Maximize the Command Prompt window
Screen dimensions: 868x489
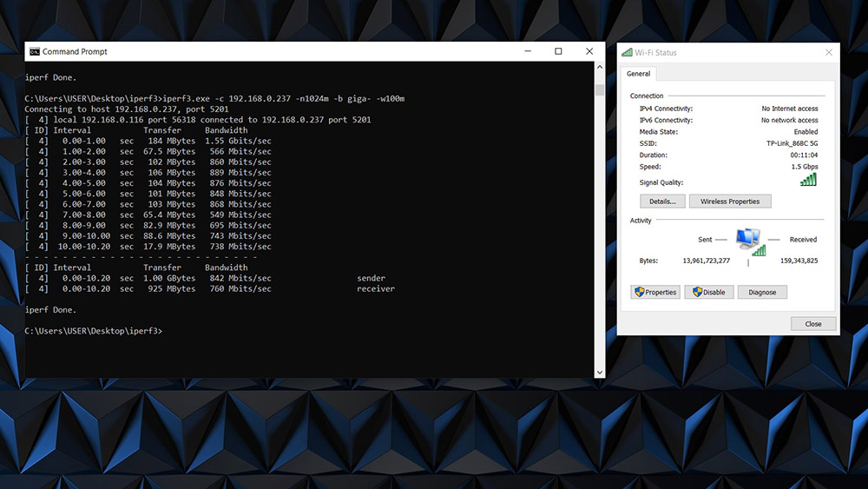[x=558, y=51]
